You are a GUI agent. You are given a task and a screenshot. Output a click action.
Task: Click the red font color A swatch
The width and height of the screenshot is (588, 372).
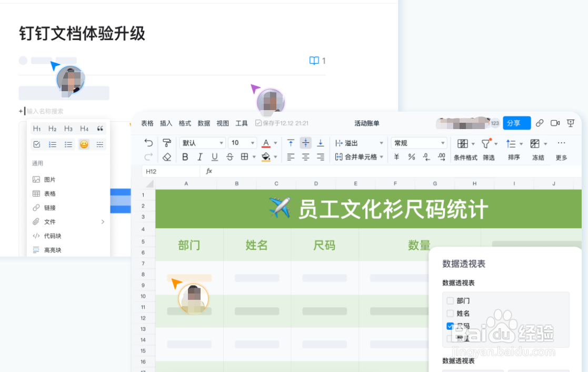coord(266,143)
